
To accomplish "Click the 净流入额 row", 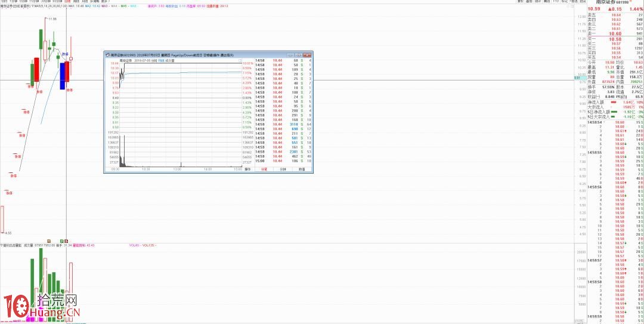I will (x=615, y=102).
